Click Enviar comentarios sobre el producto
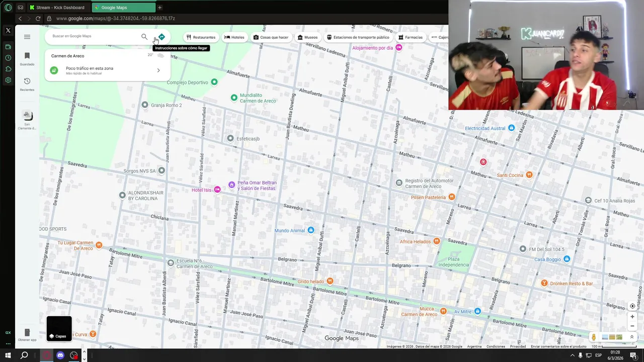Viewport: 644px width, 362px height. (x=558, y=346)
